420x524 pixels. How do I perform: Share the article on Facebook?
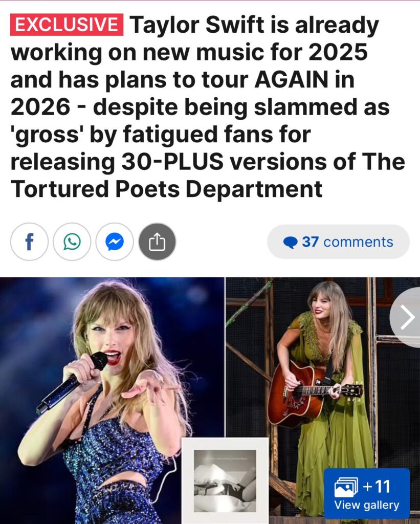[x=29, y=242]
